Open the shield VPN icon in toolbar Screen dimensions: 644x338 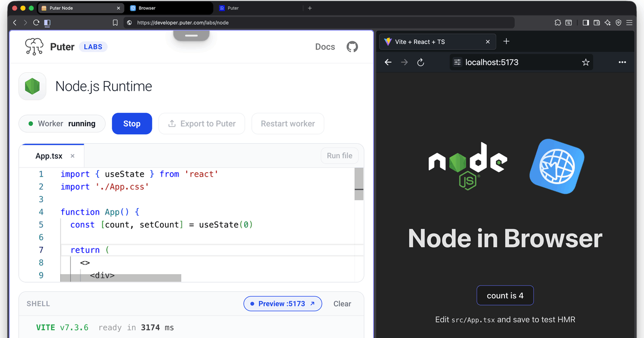(x=618, y=23)
